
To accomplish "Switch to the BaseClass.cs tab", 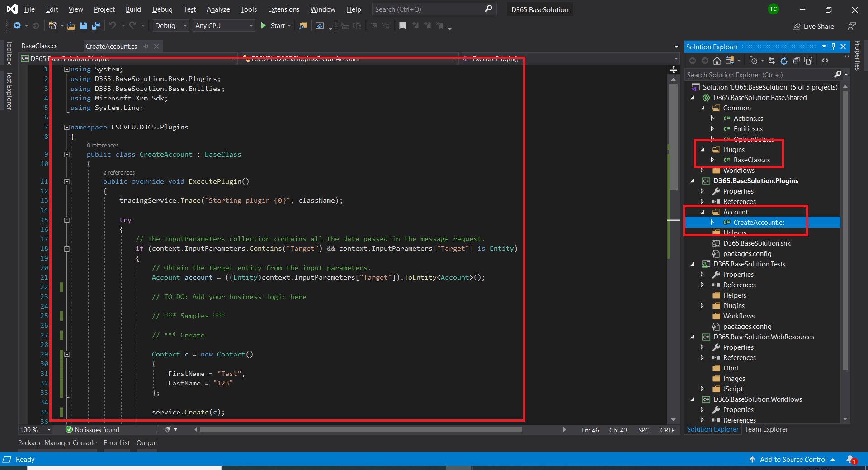I will click(x=39, y=46).
